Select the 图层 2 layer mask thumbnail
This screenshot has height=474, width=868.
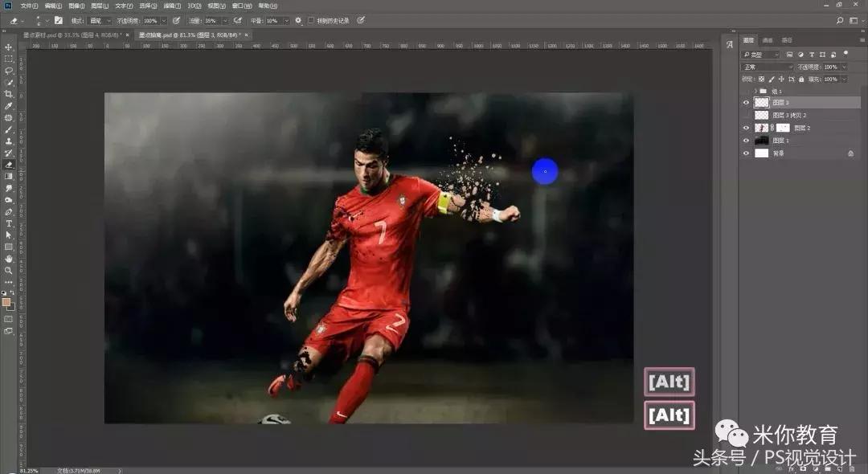coord(783,128)
